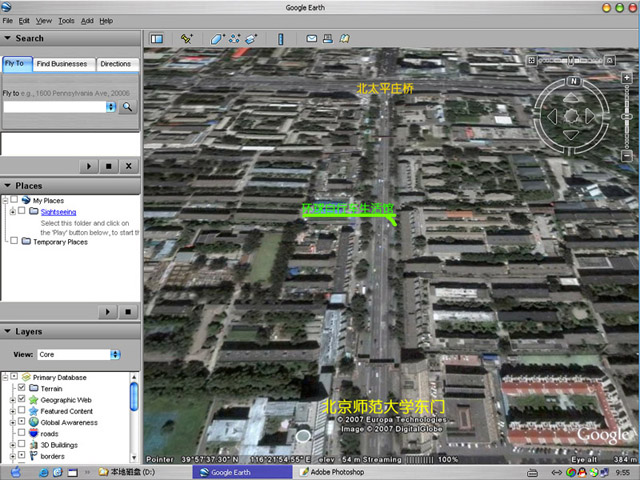Click the North compass marker
This screenshot has width=640, height=480.
point(573,81)
